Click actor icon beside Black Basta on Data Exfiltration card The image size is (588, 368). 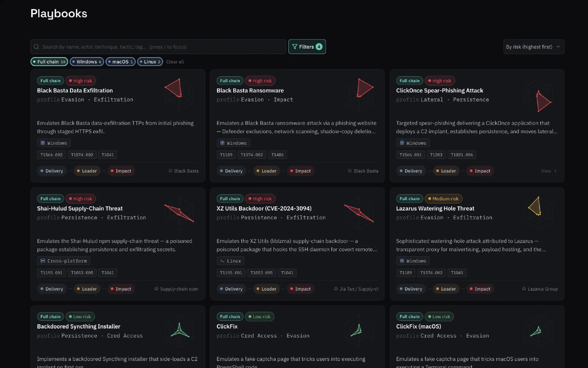170,171
